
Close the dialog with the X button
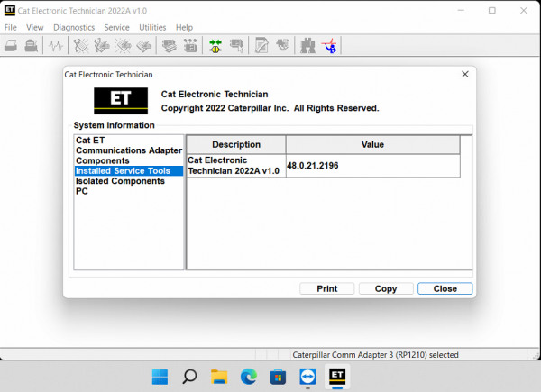tap(465, 75)
